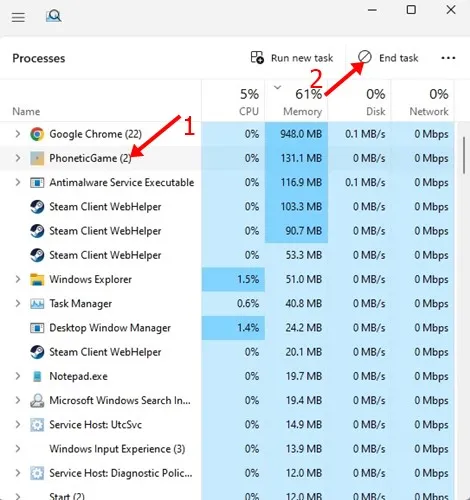Expand the Task Manager process row
Screen dimensions: 470x500
coord(18,303)
